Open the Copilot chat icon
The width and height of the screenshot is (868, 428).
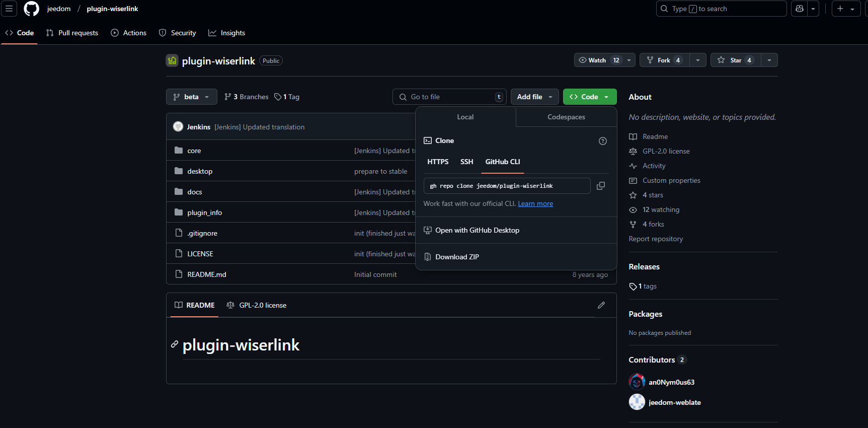click(x=800, y=9)
